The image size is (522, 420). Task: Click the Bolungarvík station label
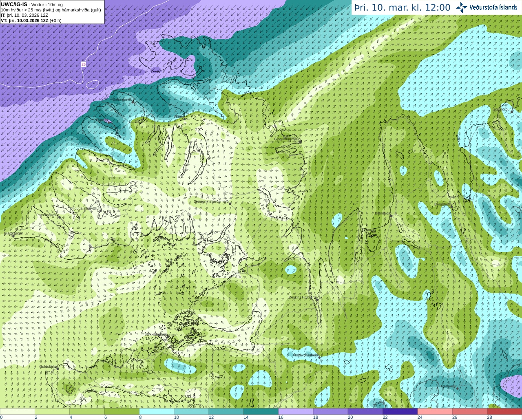[x=123, y=99]
